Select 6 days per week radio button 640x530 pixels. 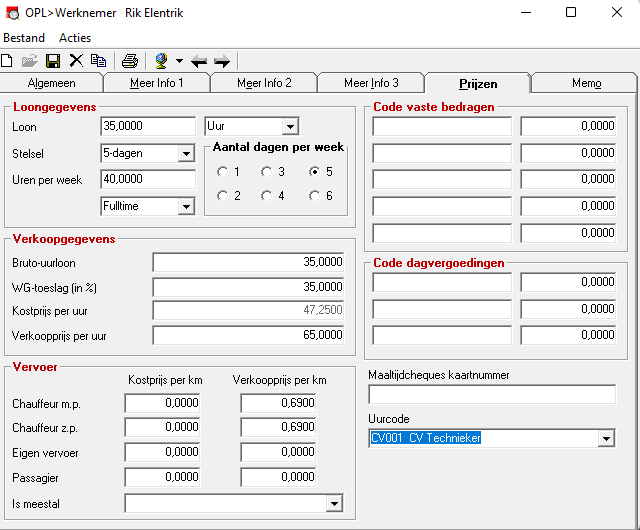(x=314, y=196)
